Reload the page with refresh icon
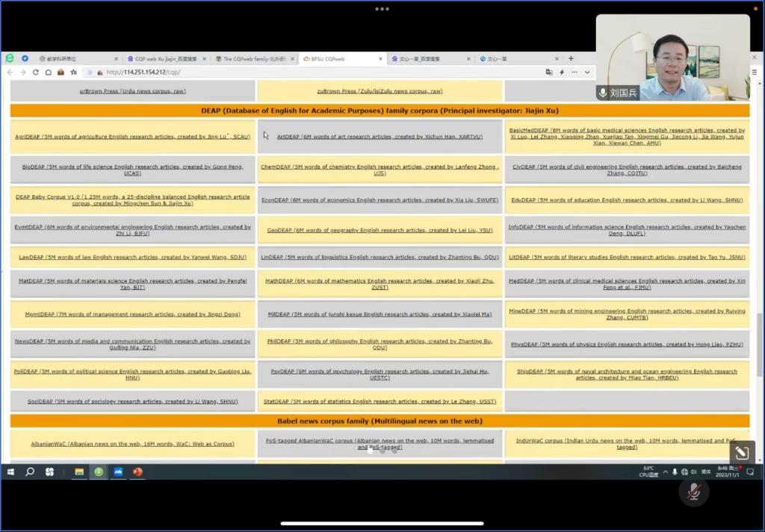 [x=36, y=72]
